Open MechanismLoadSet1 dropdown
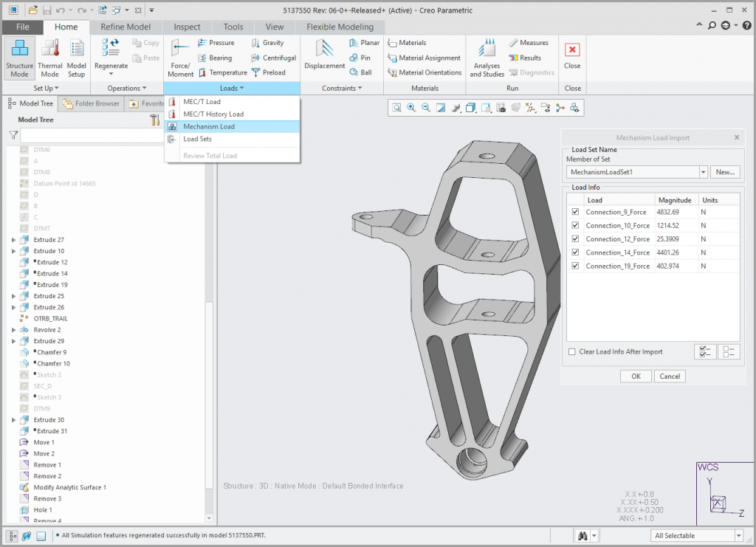756x547 pixels. click(x=703, y=172)
